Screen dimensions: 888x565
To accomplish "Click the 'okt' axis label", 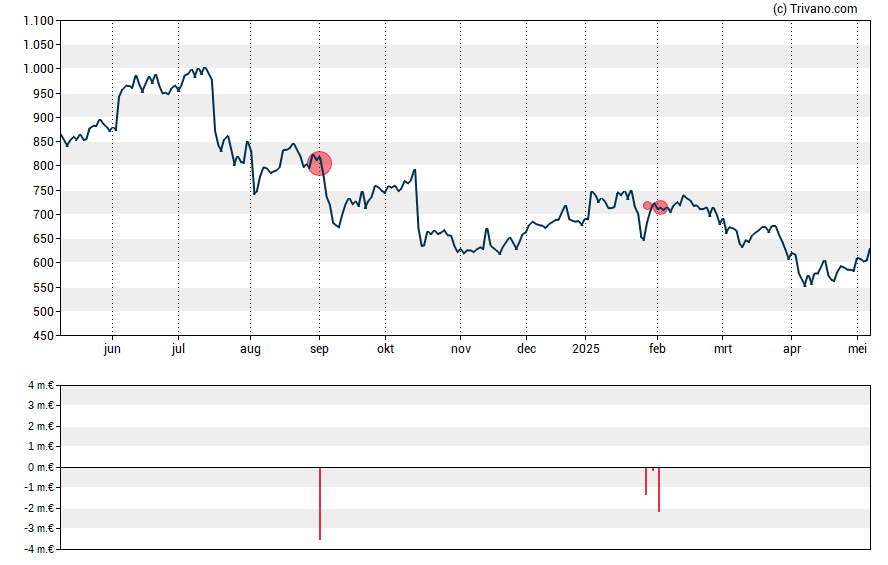I will pos(386,349).
